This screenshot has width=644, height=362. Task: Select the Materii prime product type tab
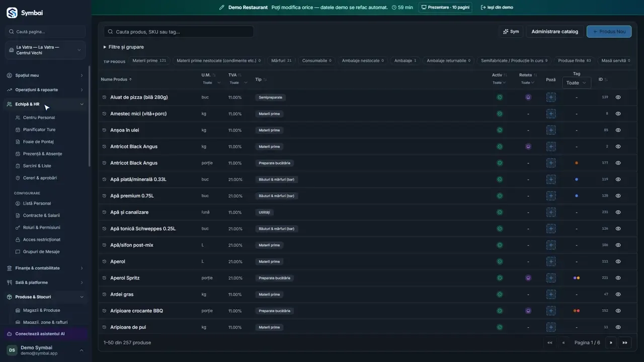tap(149, 61)
